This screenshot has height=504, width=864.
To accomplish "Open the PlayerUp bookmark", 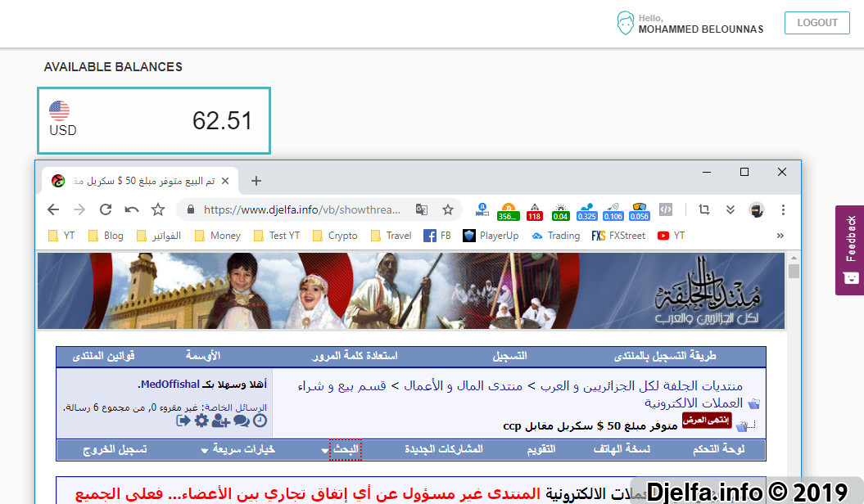I will point(491,236).
